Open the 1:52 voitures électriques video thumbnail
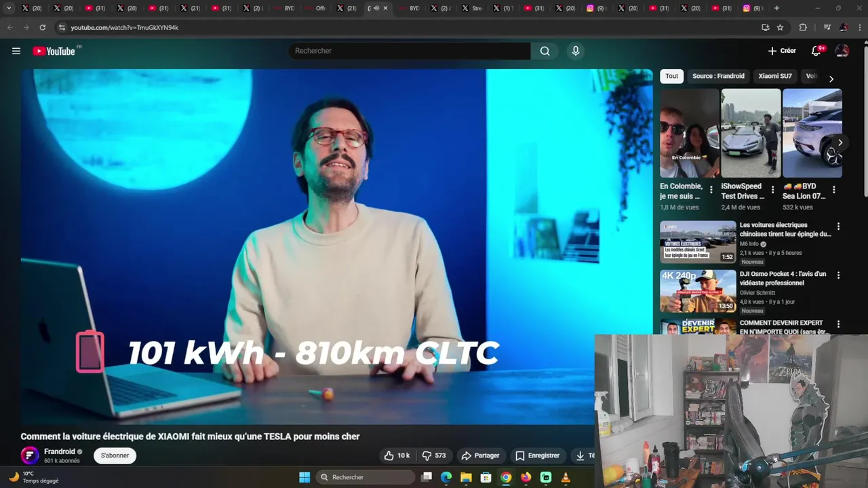Viewport: 868px width, 488px height. 698,241
